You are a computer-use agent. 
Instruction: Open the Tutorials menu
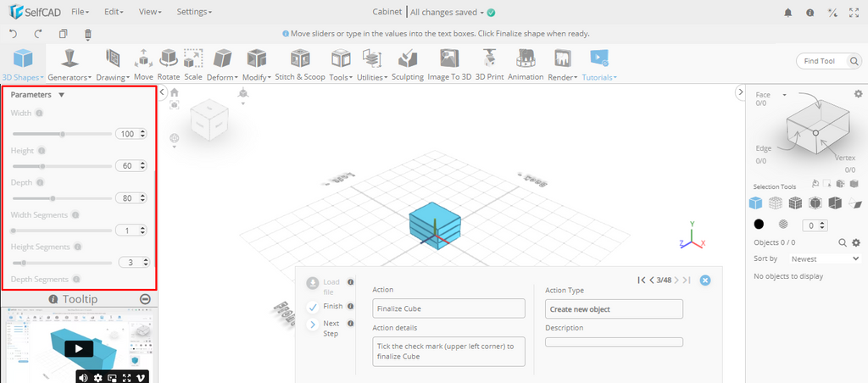click(x=599, y=64)
